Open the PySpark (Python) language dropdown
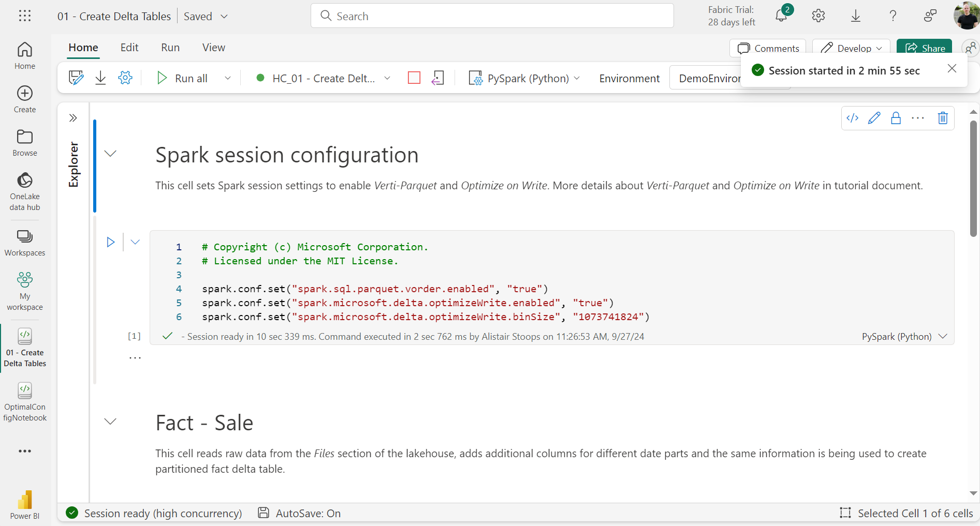The width and height of the screenshot is (980, 526). [578, 78]
